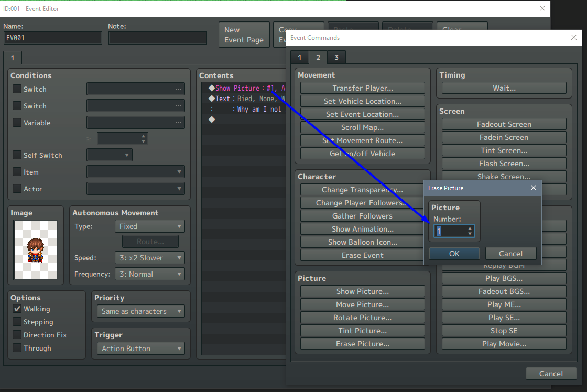The height and width of the screenshot is (392, 587).
Task: Choose the Play ME command
Action: coord(504,304)
